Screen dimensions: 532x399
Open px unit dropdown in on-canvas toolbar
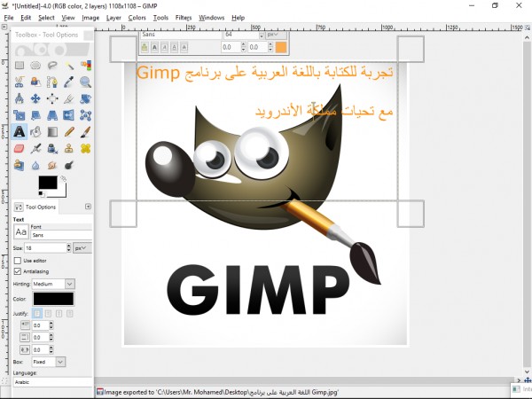(276, 35)
